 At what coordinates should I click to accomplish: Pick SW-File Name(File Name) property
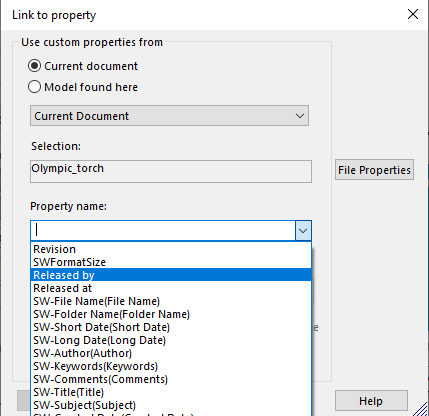171,301
